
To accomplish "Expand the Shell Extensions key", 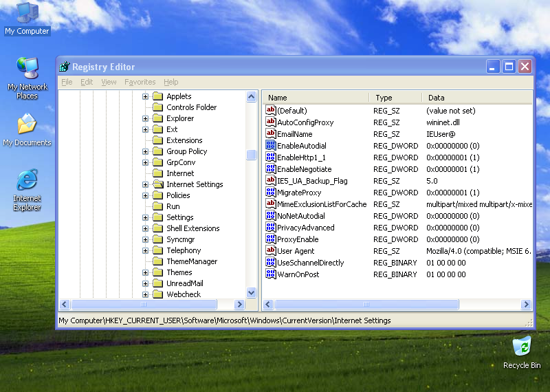I will [145, 228].
